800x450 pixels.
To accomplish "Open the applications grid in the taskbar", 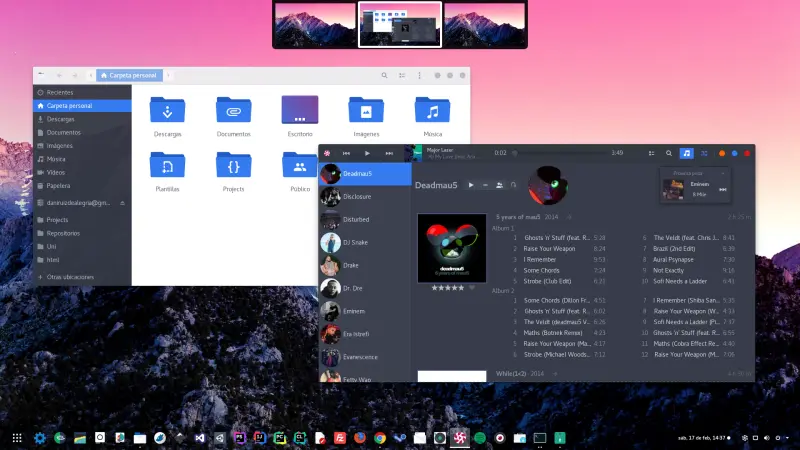I will pyautogui.click(x=17, y=438).
